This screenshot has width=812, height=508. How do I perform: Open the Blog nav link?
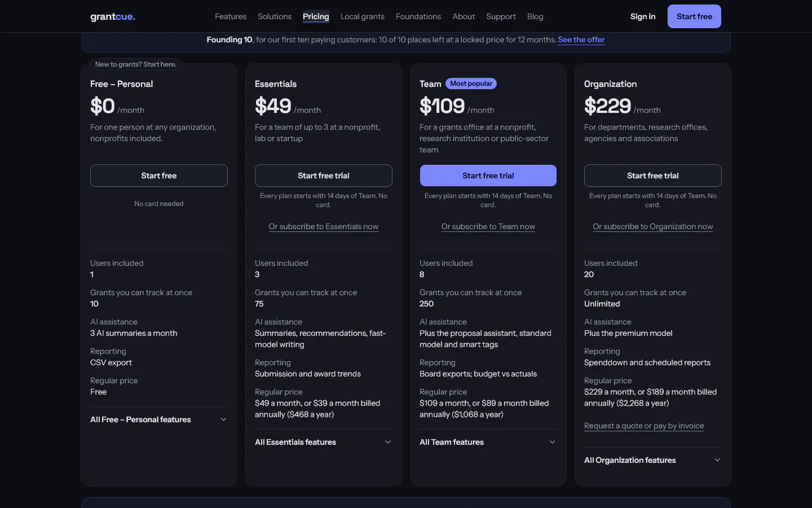point(535,16)
